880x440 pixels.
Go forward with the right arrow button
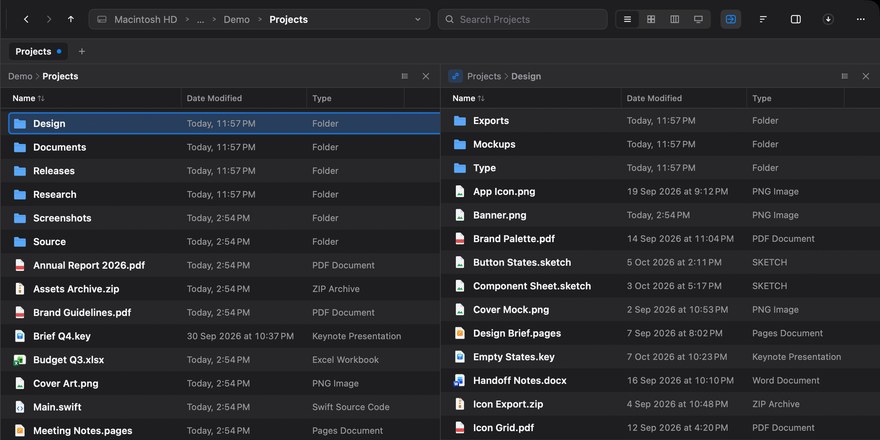[49, 19]
